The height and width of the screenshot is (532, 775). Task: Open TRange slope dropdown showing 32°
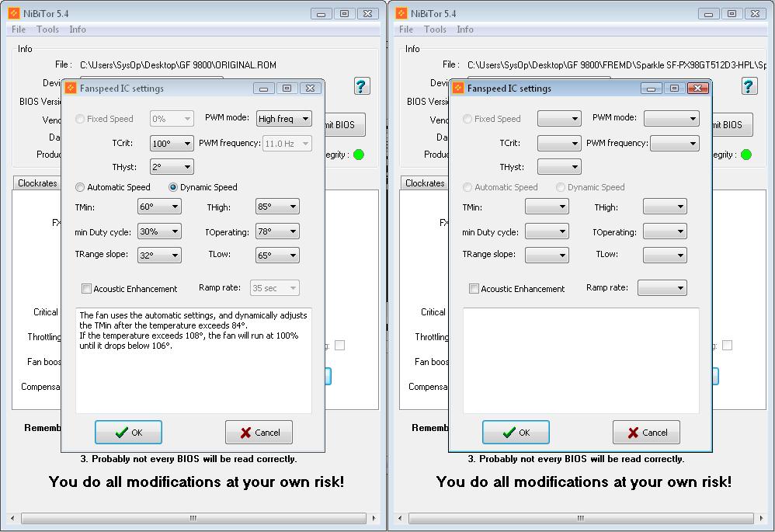[159, 255]
